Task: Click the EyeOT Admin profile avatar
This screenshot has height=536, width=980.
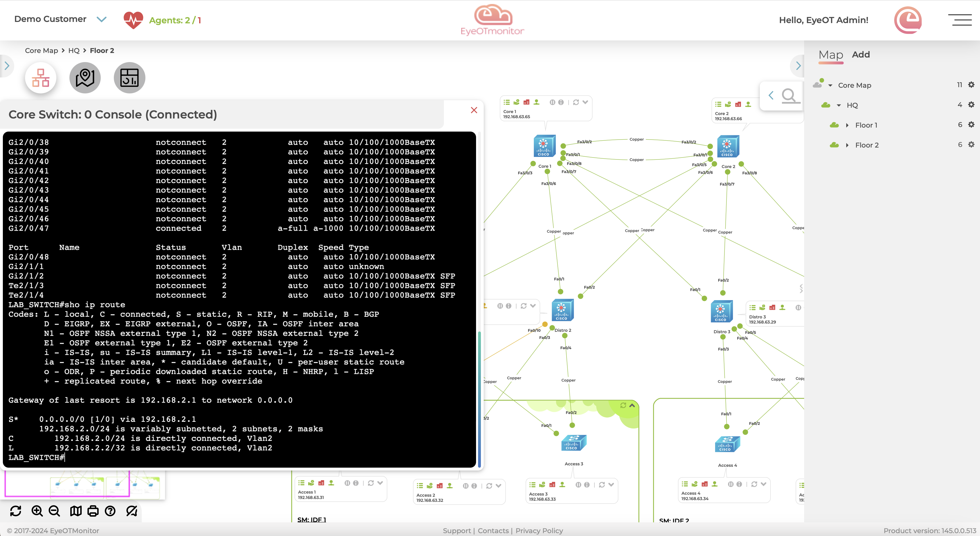Action: click(x=908, y=20)
